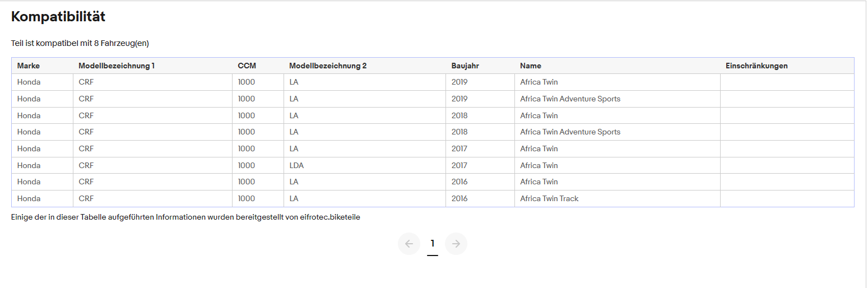
Task: Click the Modellbezeichnung 1 column header
Action: 117,66
